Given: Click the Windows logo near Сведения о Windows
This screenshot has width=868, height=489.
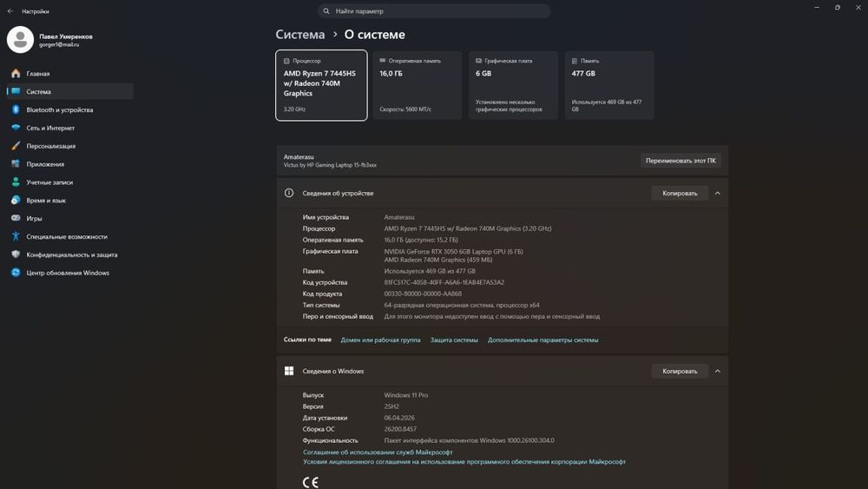Looking at the screenshot, I should (x=289, y=371).
